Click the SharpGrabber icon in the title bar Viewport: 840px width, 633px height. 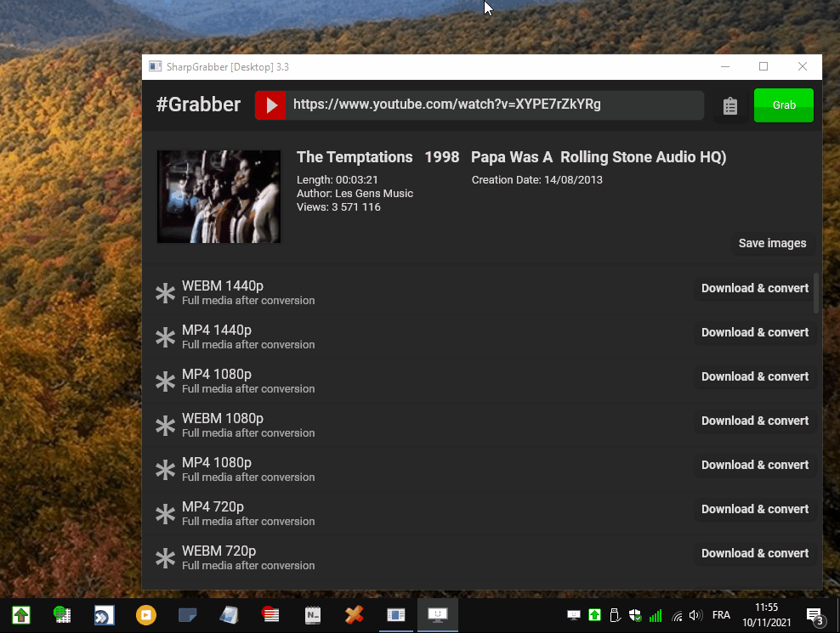click(156, 66)
